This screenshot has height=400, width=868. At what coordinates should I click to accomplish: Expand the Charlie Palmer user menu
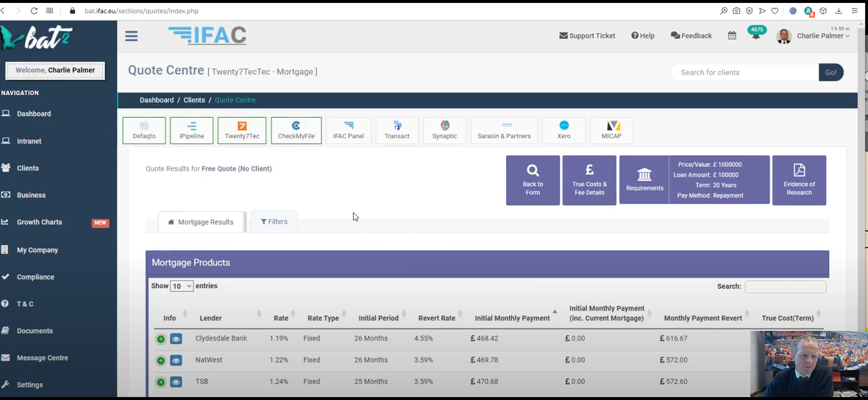[x=822, y=36]
